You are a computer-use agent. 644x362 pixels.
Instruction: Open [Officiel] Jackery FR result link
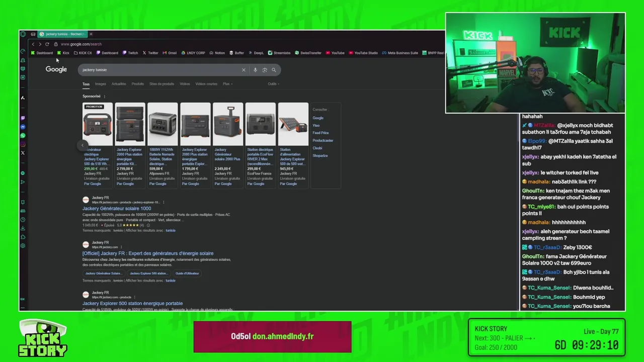148,253
